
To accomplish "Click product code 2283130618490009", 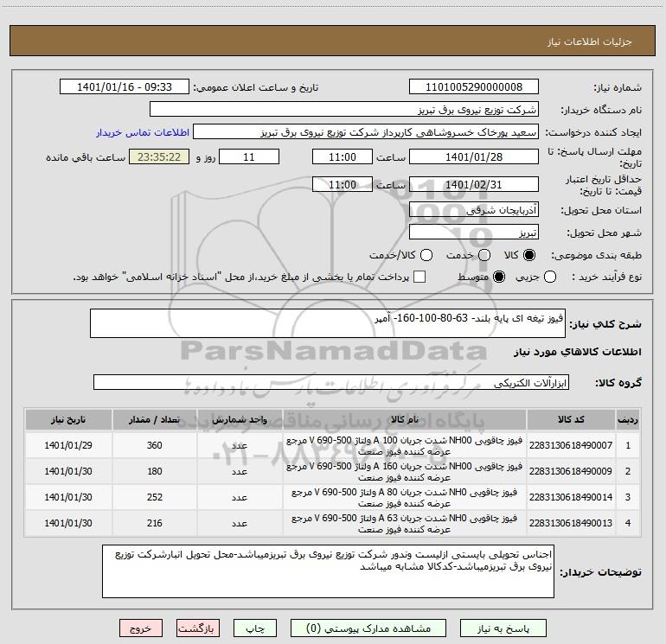I will click(x=571, y=471).
